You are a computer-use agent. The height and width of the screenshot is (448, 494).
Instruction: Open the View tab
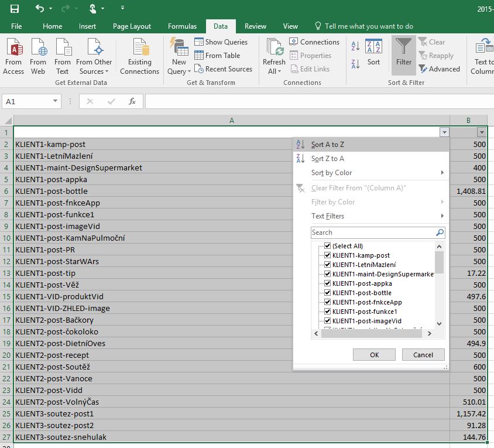click(290, 26)
